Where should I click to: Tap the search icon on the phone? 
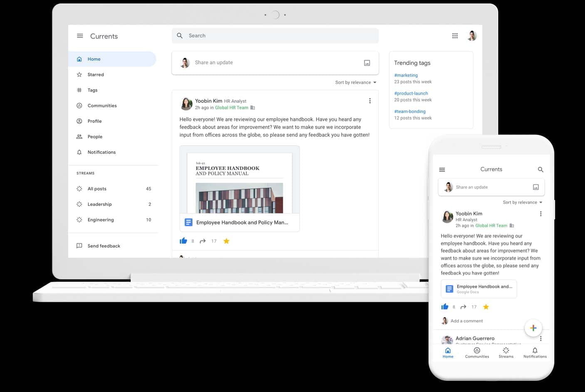[x=541, y=170]
